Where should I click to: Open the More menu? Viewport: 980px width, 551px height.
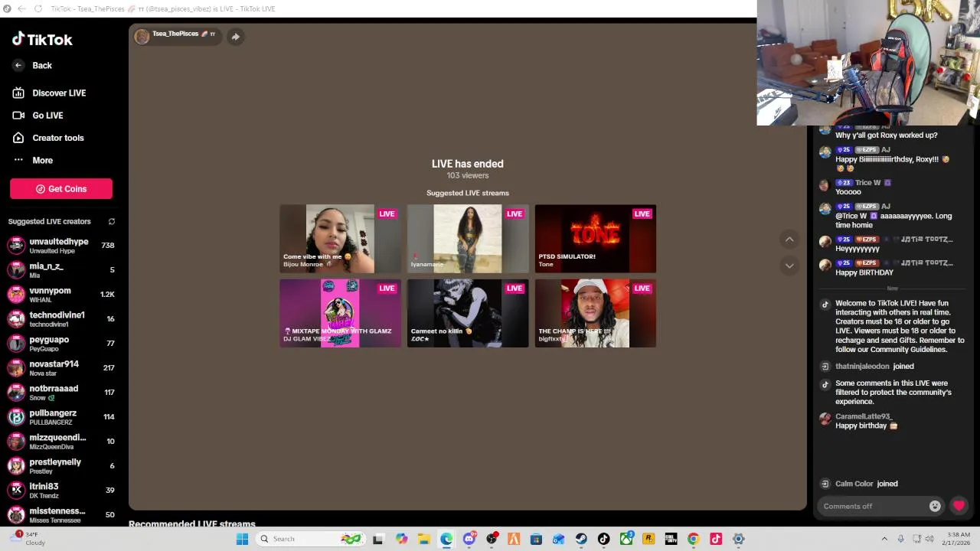point(32,160)
